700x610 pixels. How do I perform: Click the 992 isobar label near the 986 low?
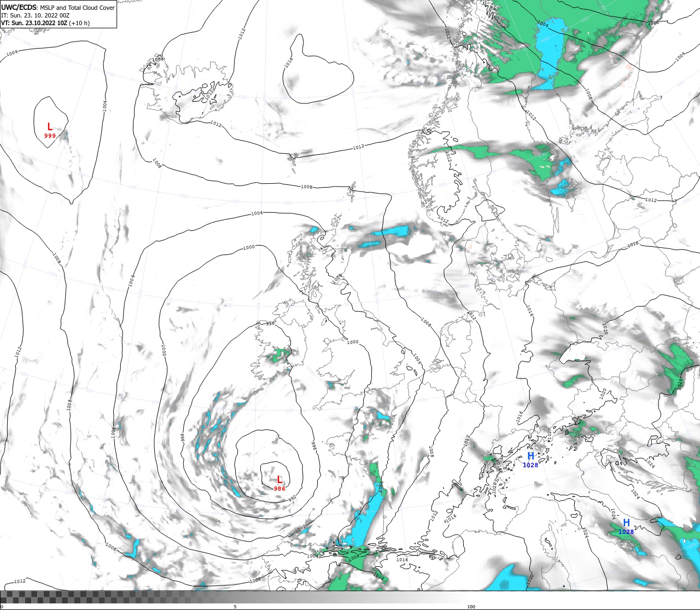pyautogui.click(x=292, y=498)
